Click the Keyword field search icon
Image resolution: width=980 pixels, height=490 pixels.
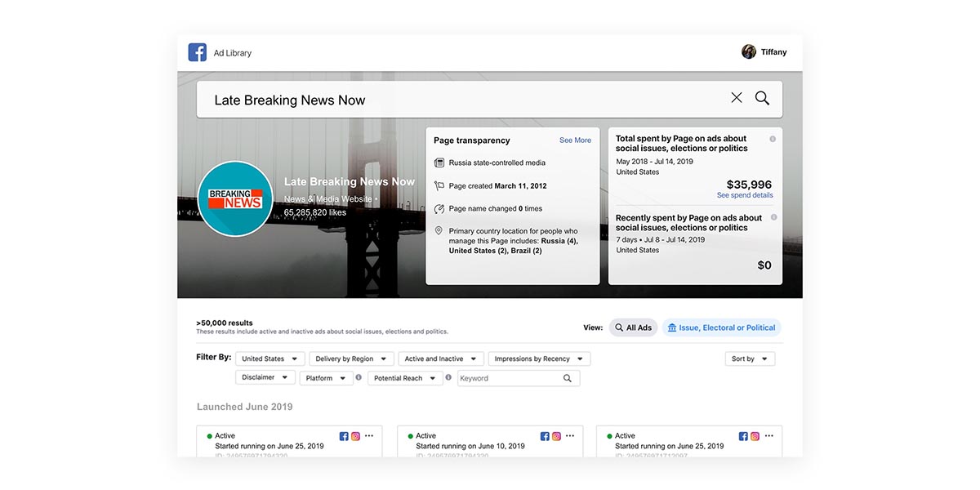tap(568, 378)
